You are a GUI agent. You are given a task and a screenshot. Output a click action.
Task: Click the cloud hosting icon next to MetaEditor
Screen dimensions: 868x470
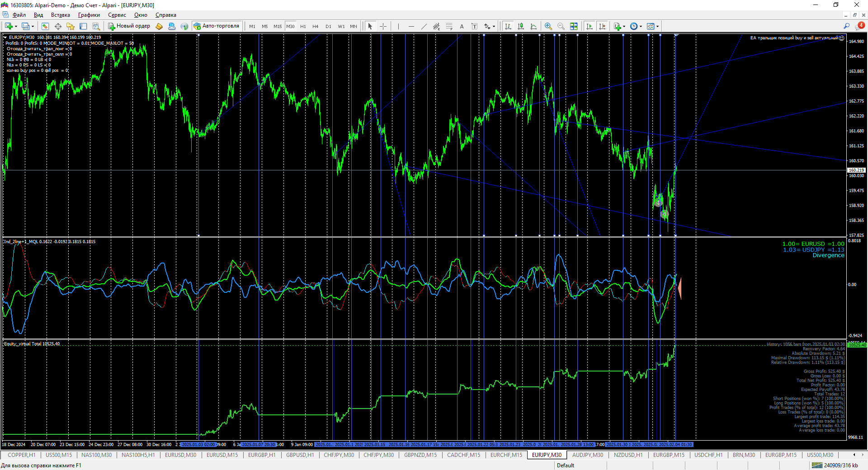point(172,26)
